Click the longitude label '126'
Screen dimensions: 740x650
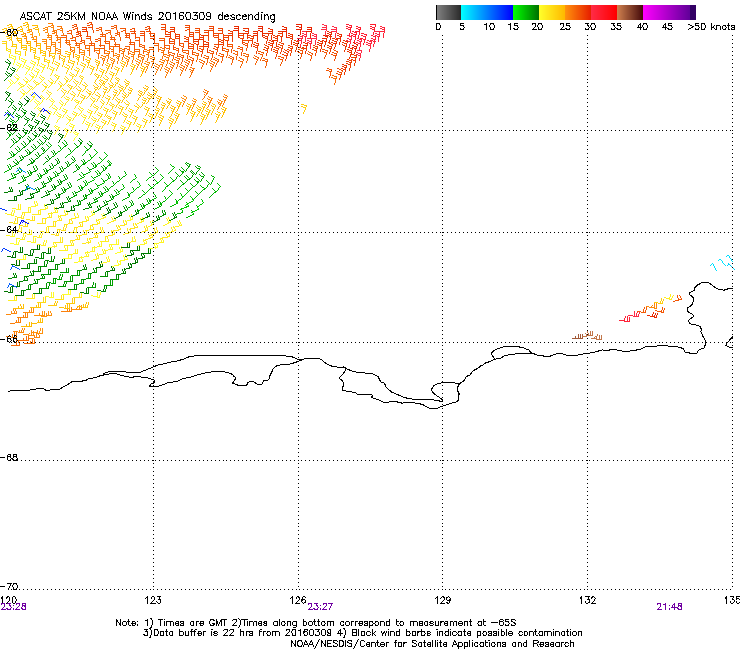(298, 600)
